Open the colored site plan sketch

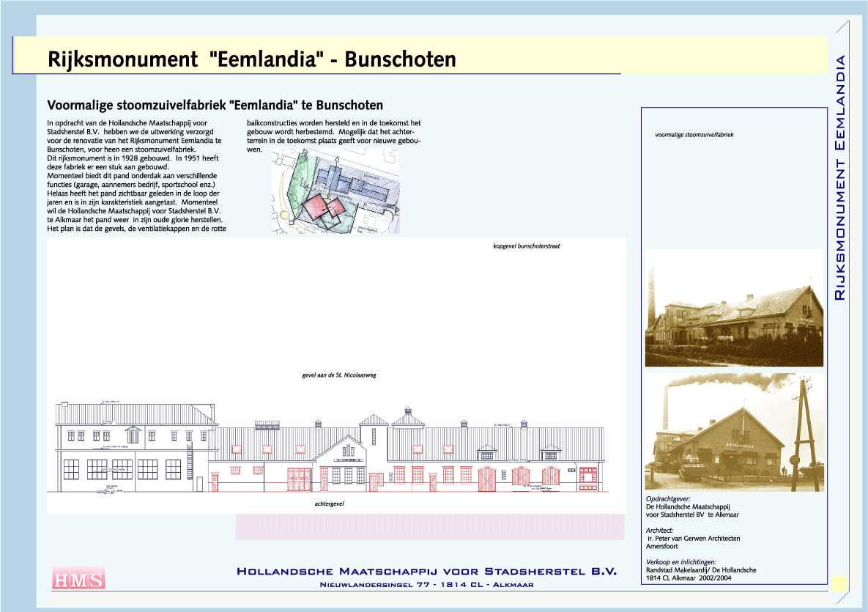pyautogui.click(x=335, y=191)
